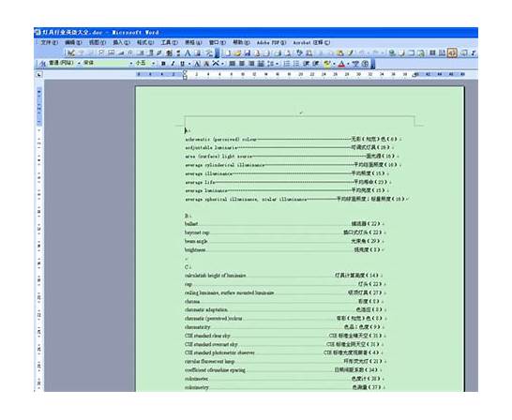Toggle italic formatting
The image size is (512, 420).
pos(173,64)
